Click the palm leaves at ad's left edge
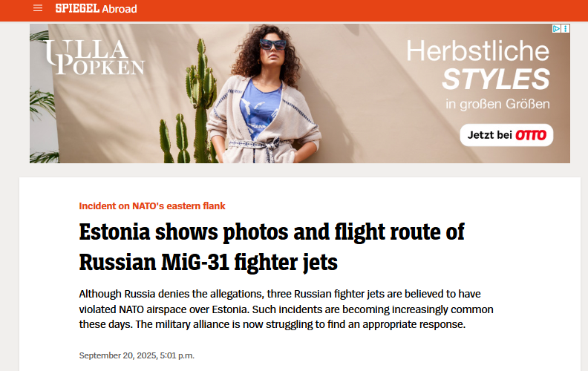 click(42, 97)
